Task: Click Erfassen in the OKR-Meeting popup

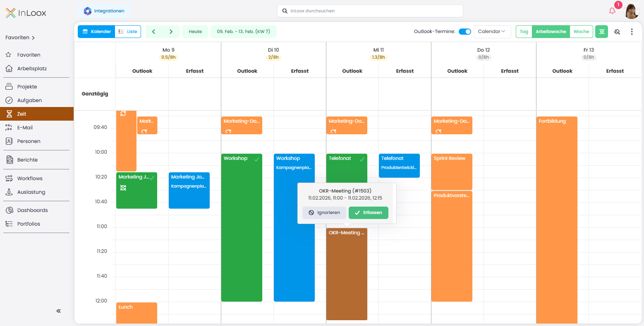Action: [x=368, y=212]
